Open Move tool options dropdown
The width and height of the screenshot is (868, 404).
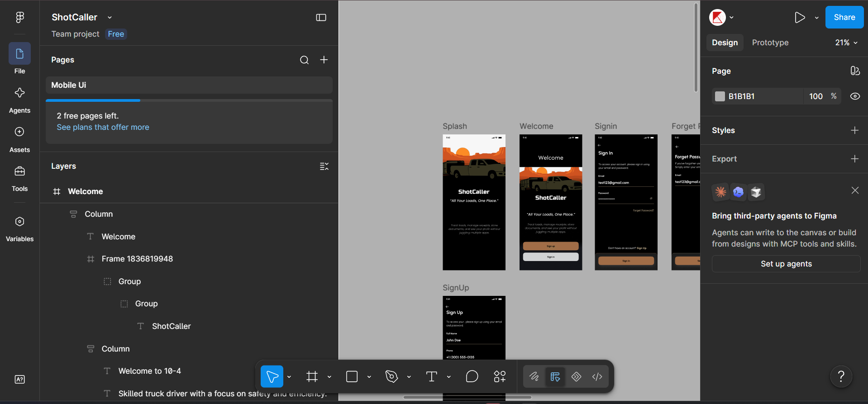(289, 377)
